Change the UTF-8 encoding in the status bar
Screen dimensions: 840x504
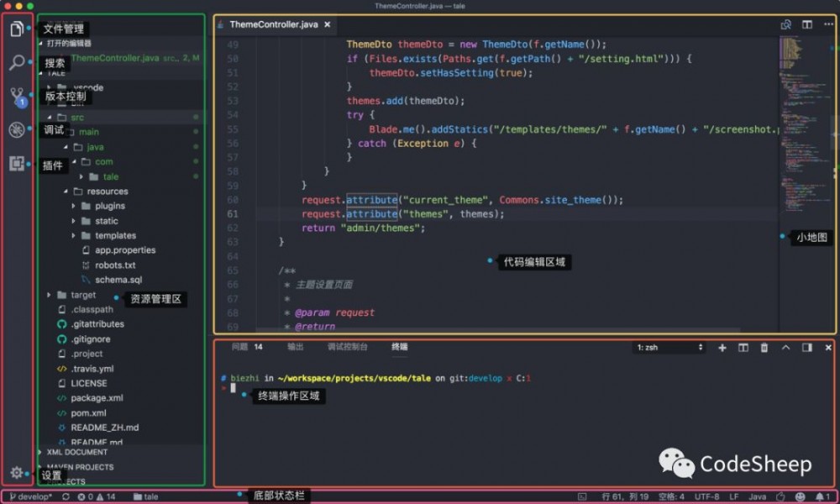[708, 496]
